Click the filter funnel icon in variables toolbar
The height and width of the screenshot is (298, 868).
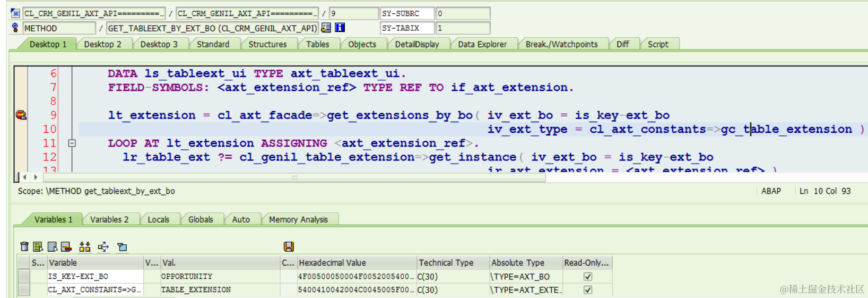122,246
